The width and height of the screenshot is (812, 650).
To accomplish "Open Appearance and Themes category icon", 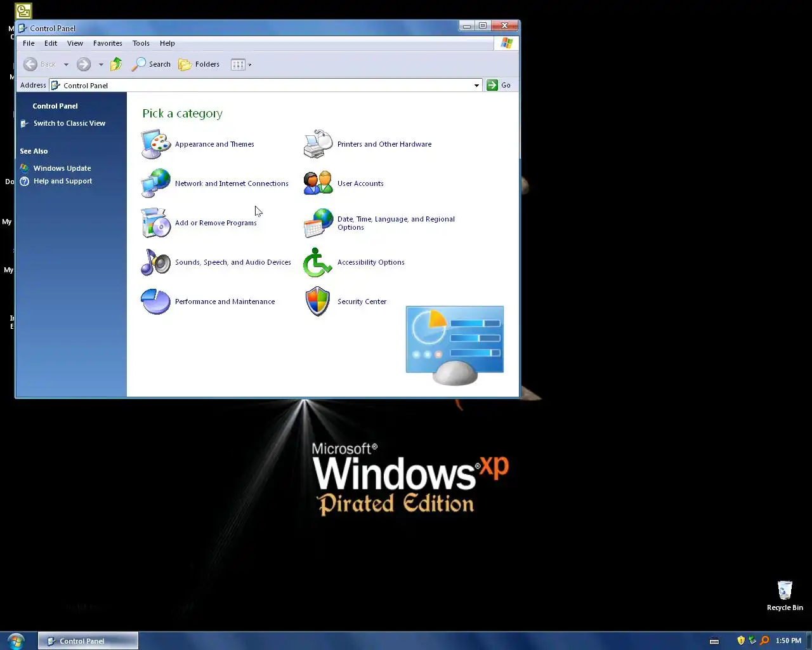I will (x=156, y=144).
